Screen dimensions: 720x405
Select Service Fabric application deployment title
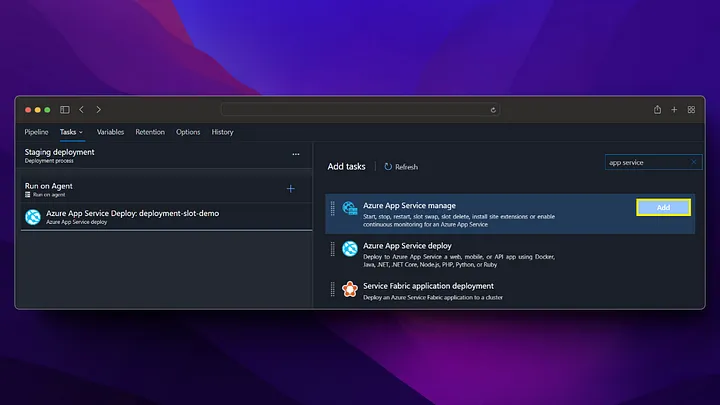(x=428, y=286)
